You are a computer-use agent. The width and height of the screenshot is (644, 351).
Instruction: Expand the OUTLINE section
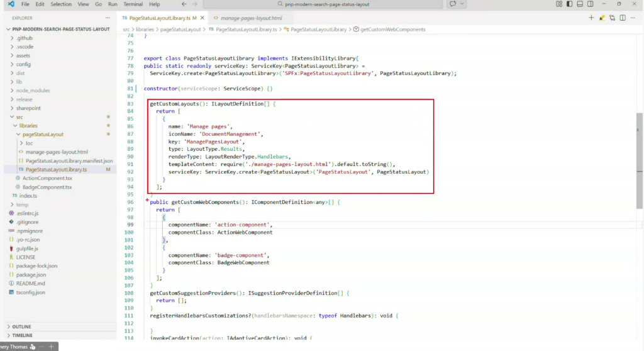[21, 326]
